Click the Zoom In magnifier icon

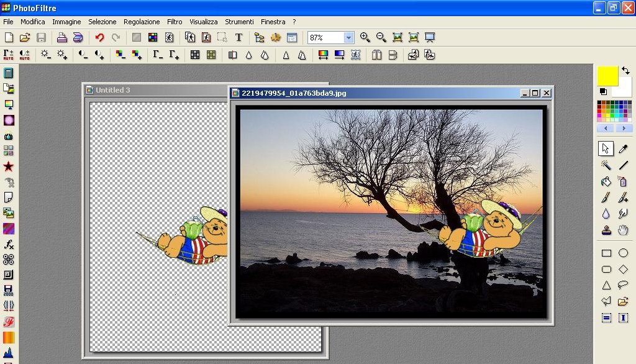[365, 38]
